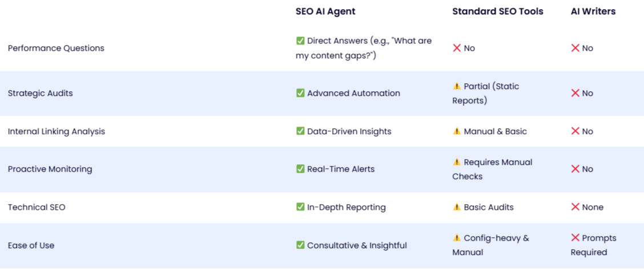This screenshot has height=272, width=644.
Task: Select the Strategic Audits row label
Action: point(41,93)
